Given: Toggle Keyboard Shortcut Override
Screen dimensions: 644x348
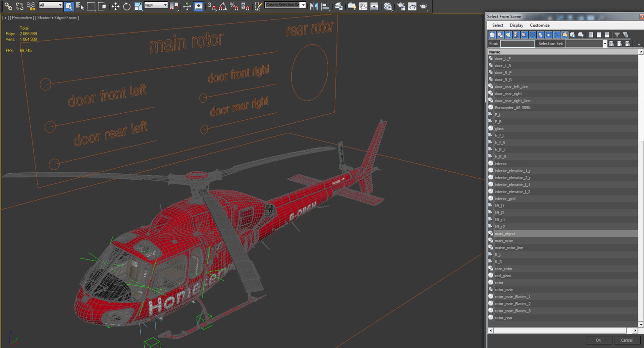Looking at the screenshot, I should [x=199, y=6].
